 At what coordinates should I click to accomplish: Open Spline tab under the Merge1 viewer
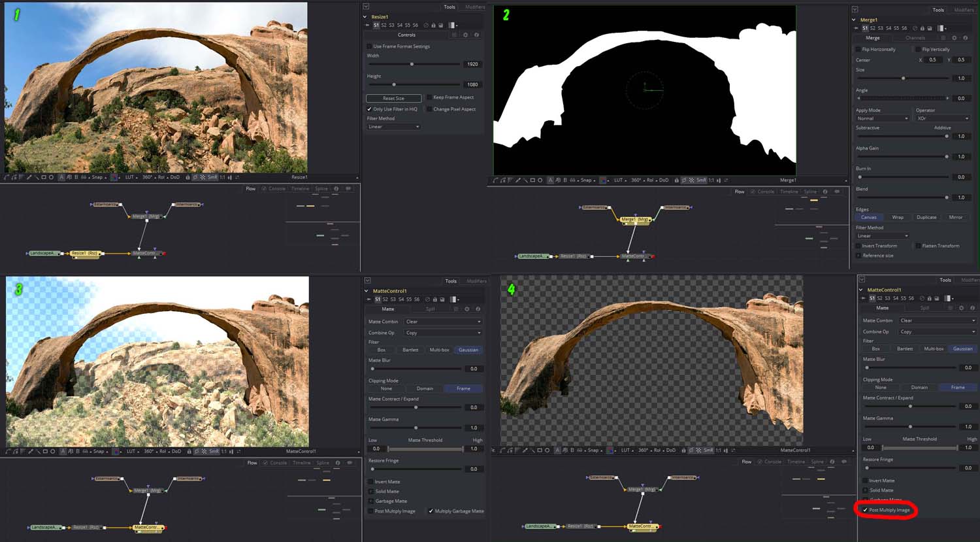coord(810,192)
